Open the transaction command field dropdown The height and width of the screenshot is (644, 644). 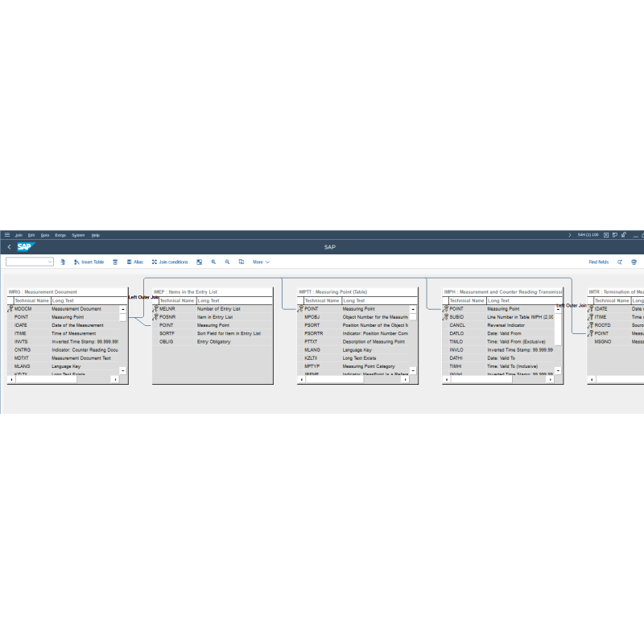50,262
